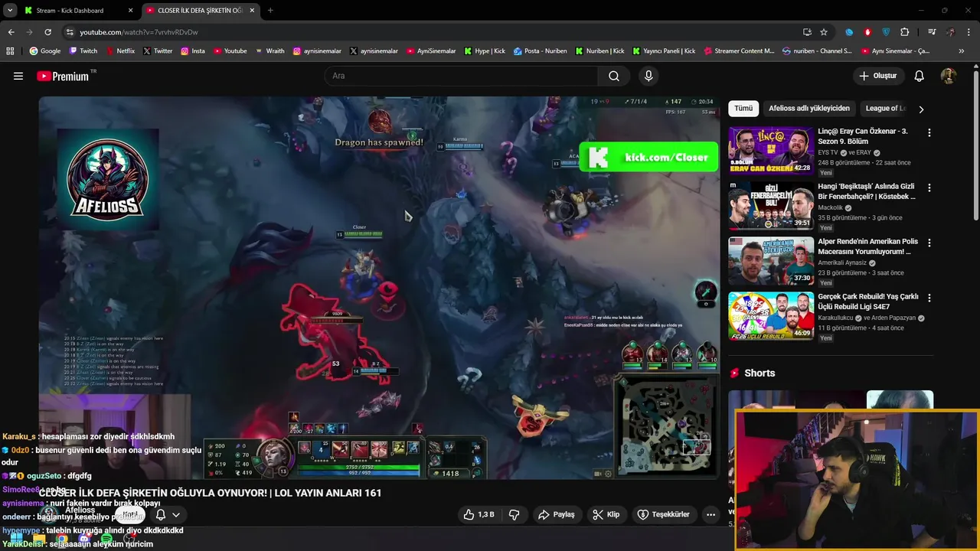Open options for Hangi 'Beşiktaşlı' video

[x=929, y=187]
